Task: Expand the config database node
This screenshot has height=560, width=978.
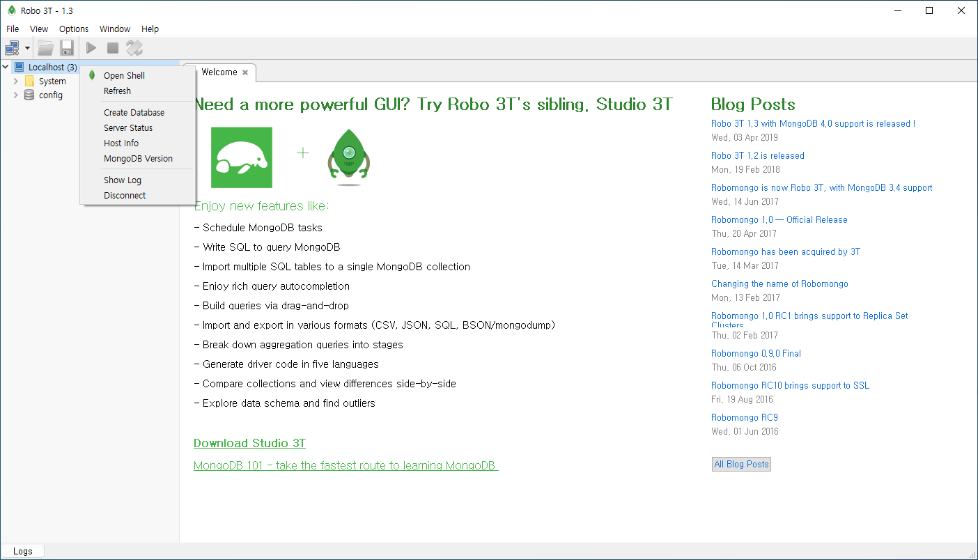Action: 16,95
